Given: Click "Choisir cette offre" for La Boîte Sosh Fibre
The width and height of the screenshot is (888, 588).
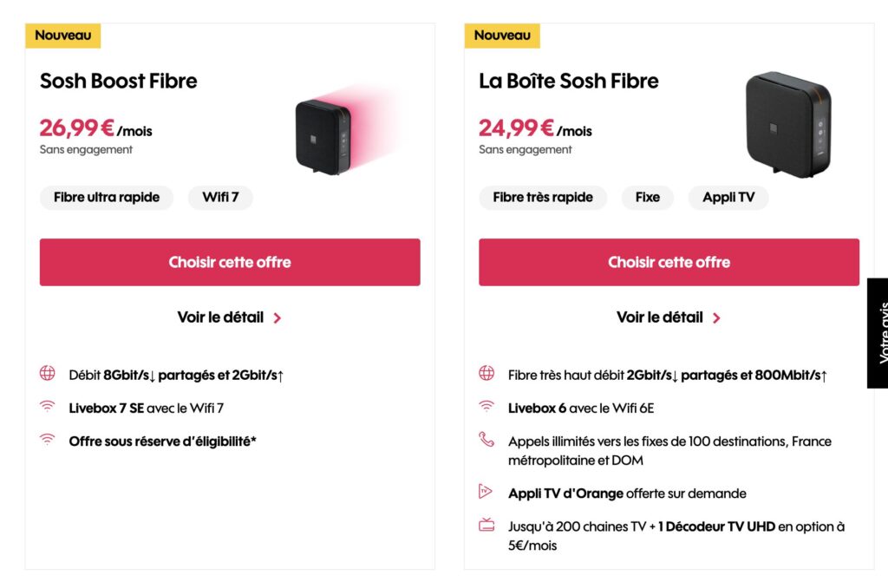Looking at the screenshot, I should point(669,261).
